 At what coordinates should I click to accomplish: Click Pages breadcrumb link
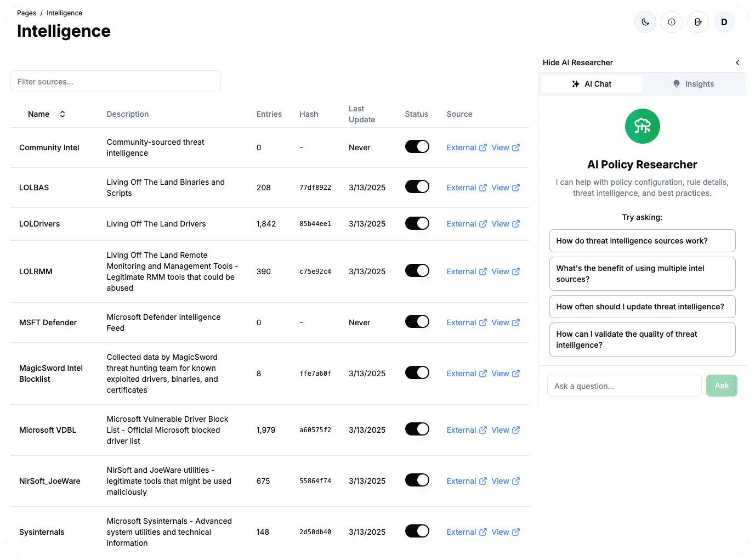pos(26,13)
